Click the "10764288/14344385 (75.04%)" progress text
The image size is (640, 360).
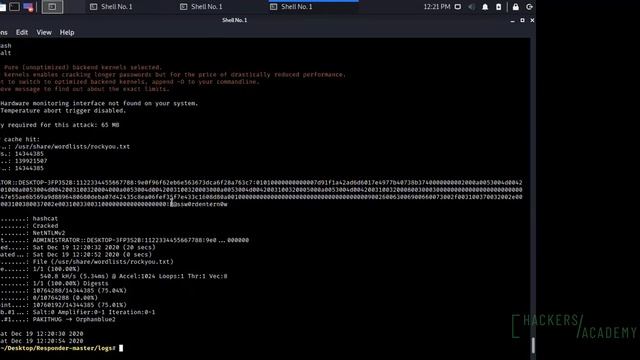pyautogui.click(x=80, y=291)
